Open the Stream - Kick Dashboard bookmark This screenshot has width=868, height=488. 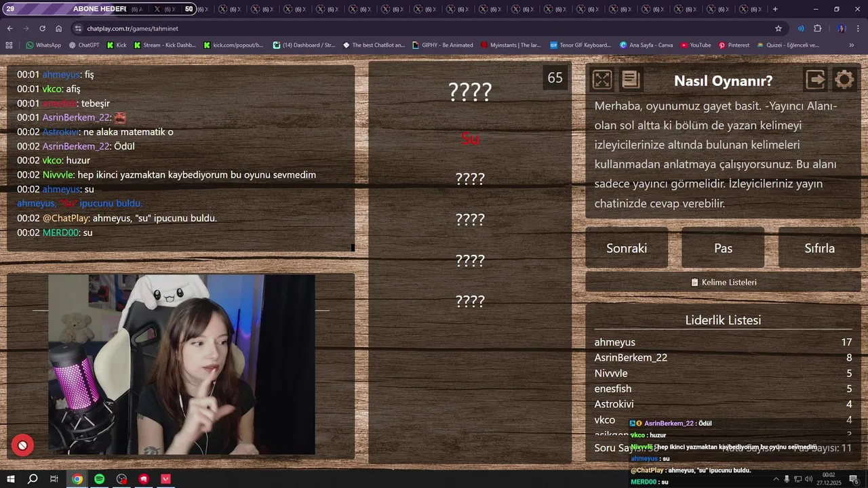pyautogui.click(x=165, y=45)
